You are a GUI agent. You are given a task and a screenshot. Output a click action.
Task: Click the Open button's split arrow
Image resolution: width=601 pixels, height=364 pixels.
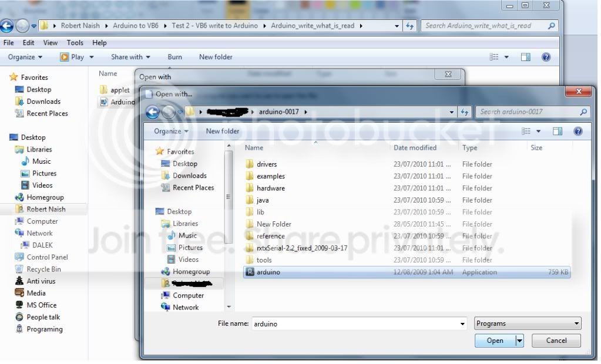pyautogui.click(x=519, y=341)
